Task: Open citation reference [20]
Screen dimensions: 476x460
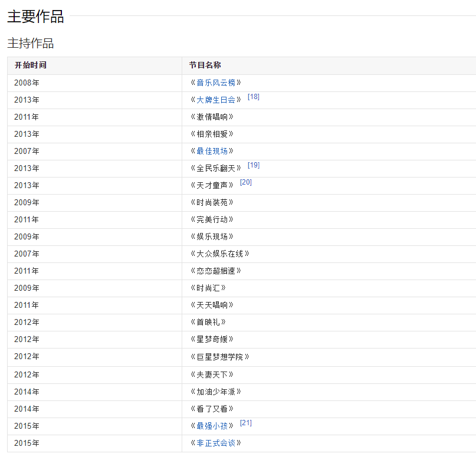Action: (x=245, y=182)
